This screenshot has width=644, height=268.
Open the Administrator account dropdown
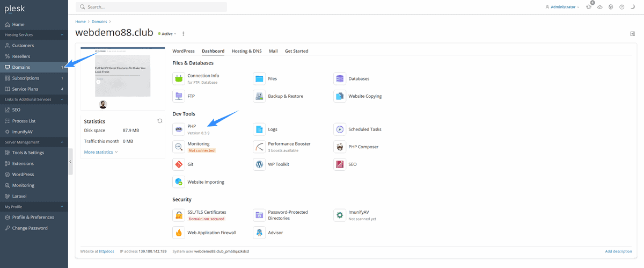[562, 7]
